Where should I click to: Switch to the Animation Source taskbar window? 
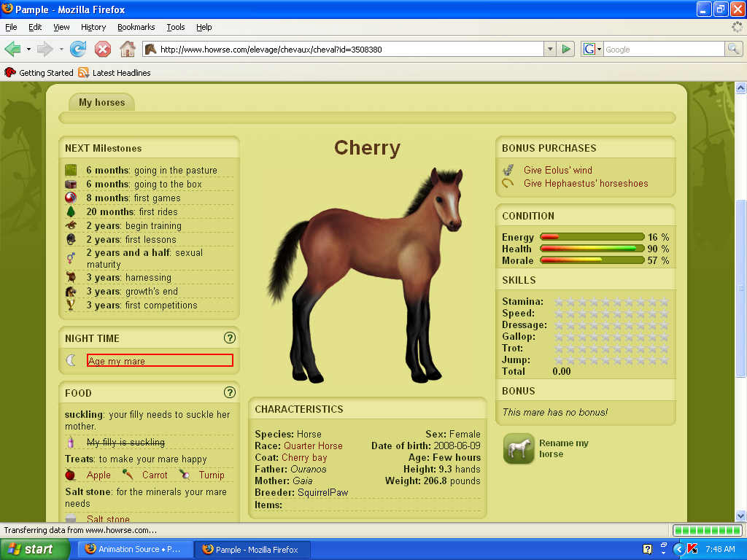pyautogui.click(x=134, y=549)
